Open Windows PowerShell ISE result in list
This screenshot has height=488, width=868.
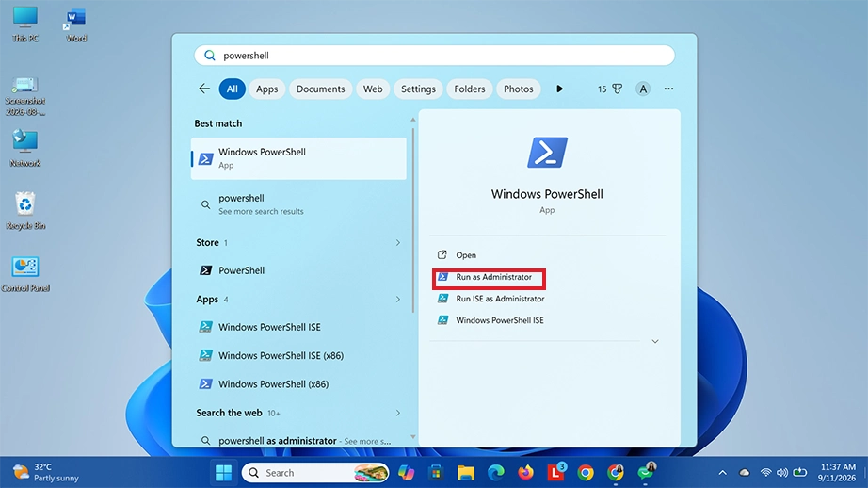pyautogui.click(x=298, y=327)
